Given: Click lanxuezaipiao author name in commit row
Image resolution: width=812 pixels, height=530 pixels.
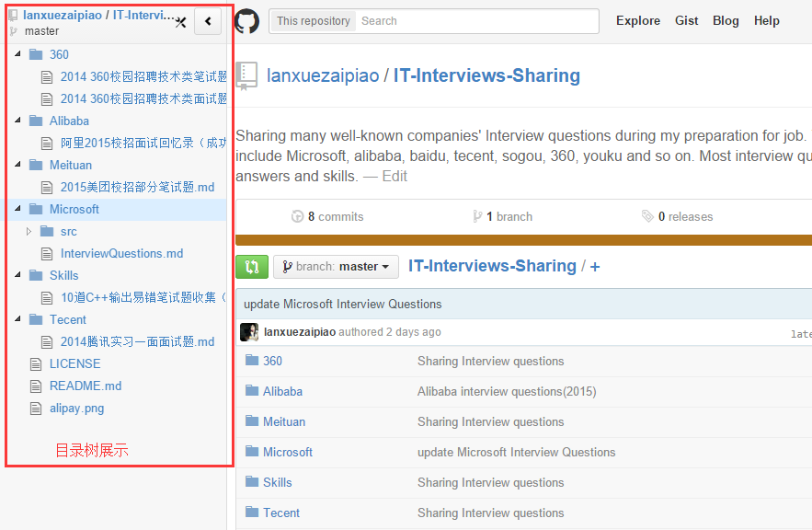Looking at the screenshot, I should pyautogui.click(x=300, y=332).
